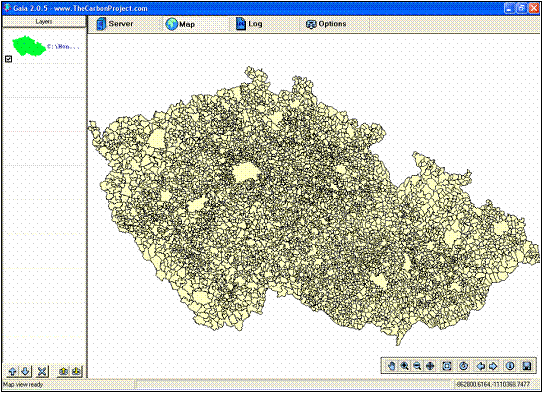The width and height of the screenshot is (543, 393).
Task: Remove selected layer with X button
Action: click(42, 372)
